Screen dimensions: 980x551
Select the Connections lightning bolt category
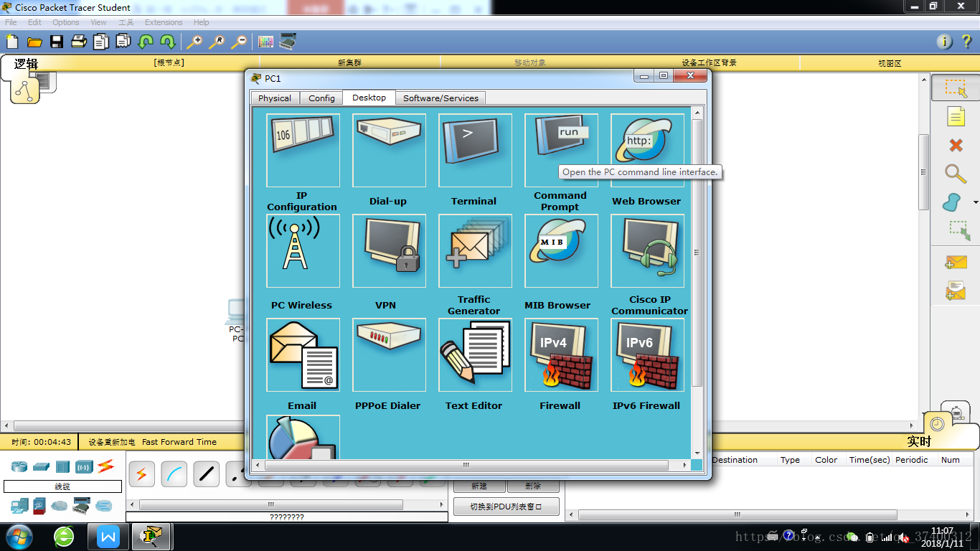(x=106, y=466)
